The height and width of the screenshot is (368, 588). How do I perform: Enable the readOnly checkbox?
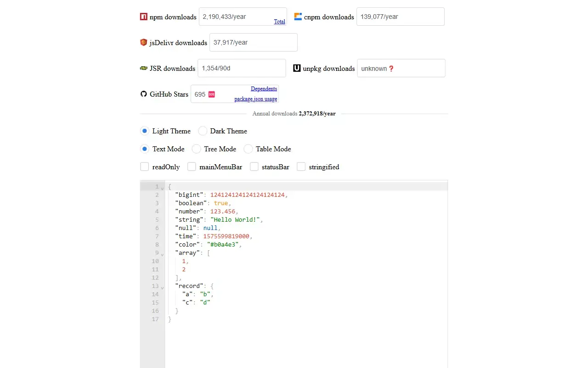[x=145, y=167]
